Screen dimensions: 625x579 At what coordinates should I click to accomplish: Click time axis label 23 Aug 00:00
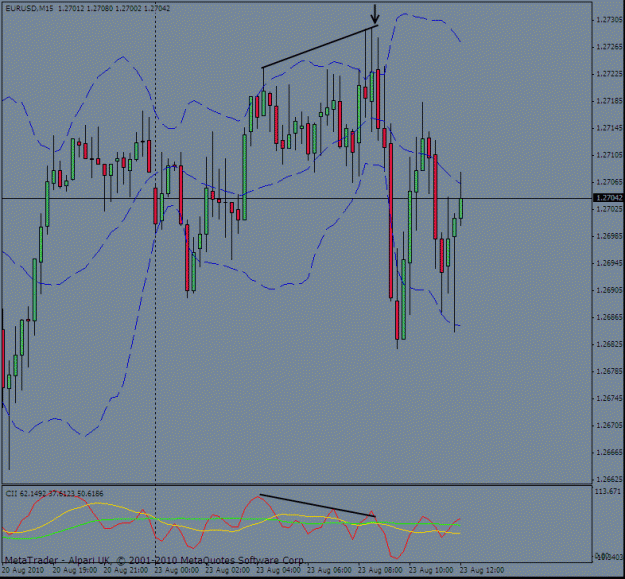[x=177, y=570]
